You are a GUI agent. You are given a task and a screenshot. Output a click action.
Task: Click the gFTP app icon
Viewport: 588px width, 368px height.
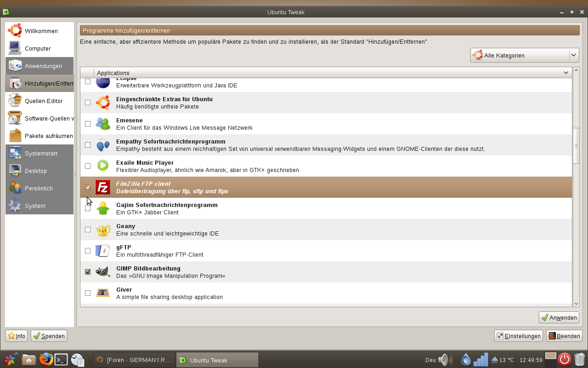[x=103, y=251]
